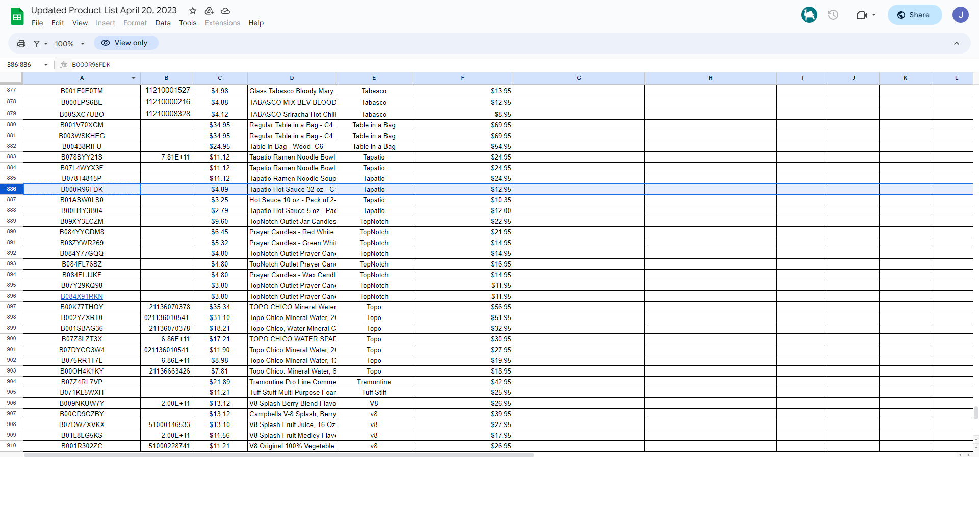Click the select-all corner box
This screenshot has height=531, width=980.
click(11, 78)
